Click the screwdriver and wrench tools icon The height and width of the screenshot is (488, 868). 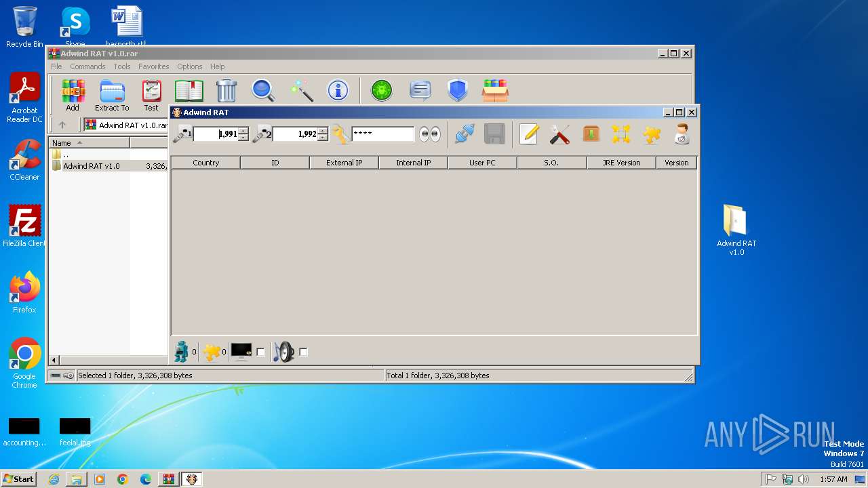click(x=559, y=134)
